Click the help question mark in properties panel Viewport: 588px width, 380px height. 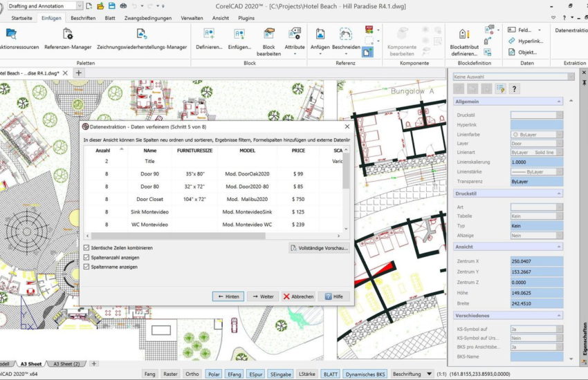(x=514, y=88)
